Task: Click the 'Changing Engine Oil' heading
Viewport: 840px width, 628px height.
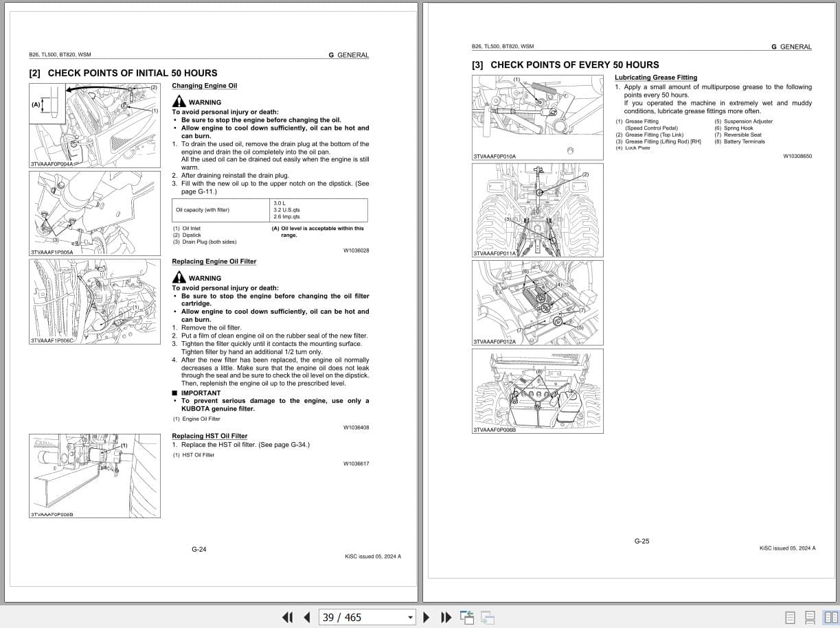Action: pyautogui.click(x=204, y=86)
